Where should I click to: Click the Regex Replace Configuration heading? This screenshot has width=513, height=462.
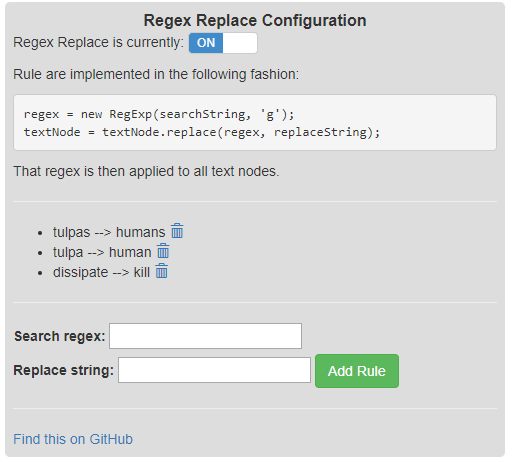(x=255, y=20)
